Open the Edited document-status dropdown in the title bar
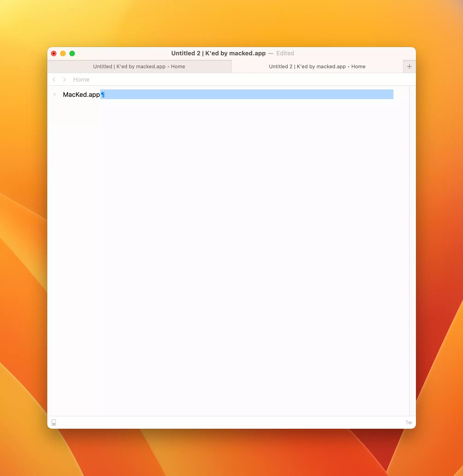 tap(285, 53)
